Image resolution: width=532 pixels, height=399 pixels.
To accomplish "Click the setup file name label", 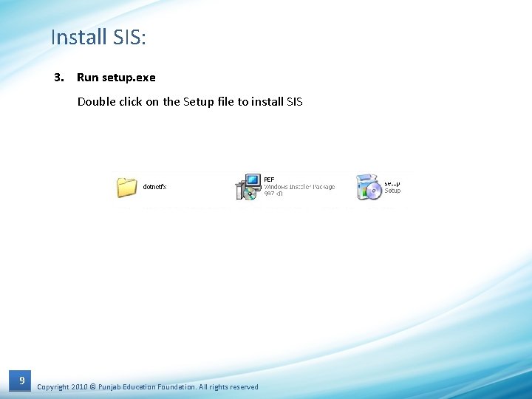I will tap(392, 183).
